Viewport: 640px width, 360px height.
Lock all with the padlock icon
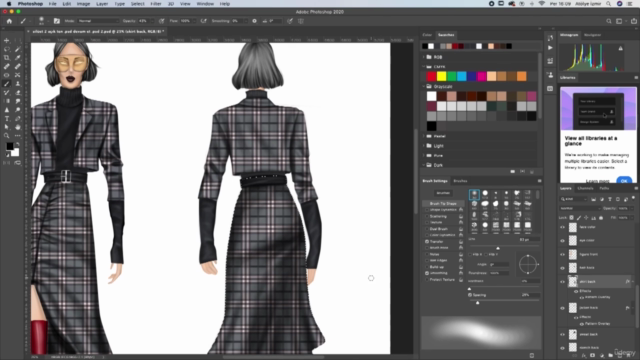601,218
